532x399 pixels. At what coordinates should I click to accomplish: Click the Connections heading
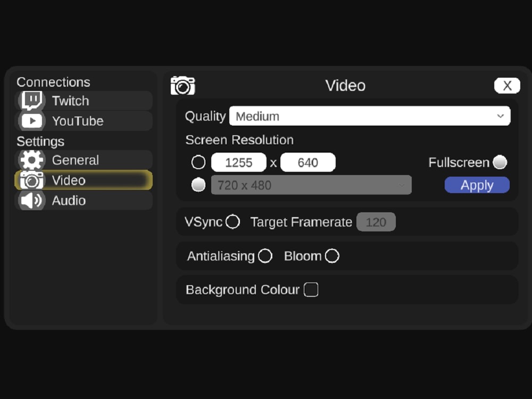coord(53,82)
